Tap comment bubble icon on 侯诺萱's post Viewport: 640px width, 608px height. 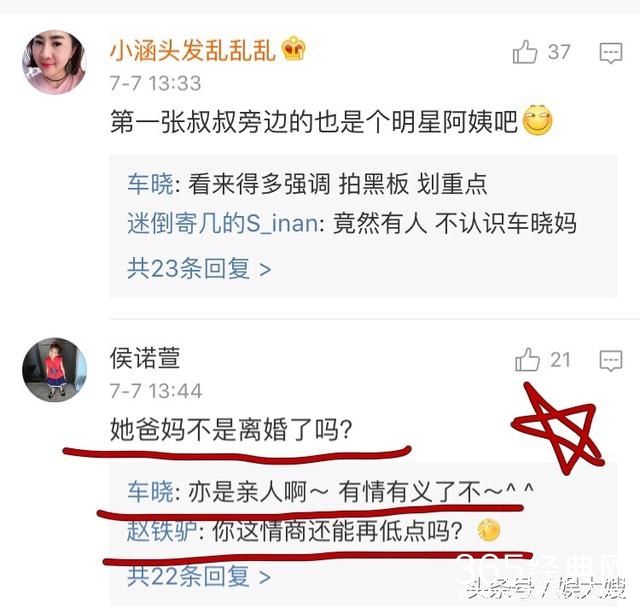pyautogui.click(x=611, y=361)
